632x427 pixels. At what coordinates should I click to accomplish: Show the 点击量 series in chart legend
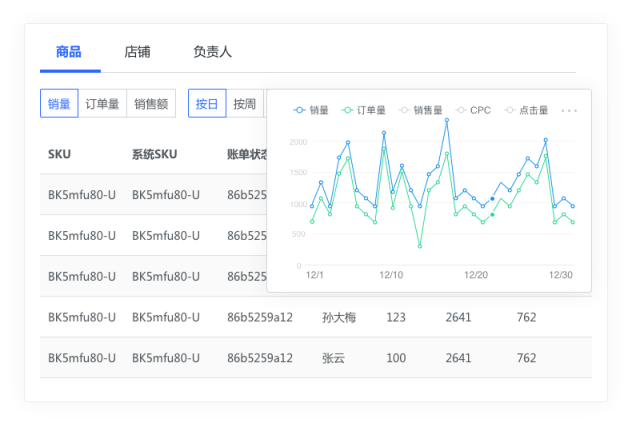tap(526, 110)
